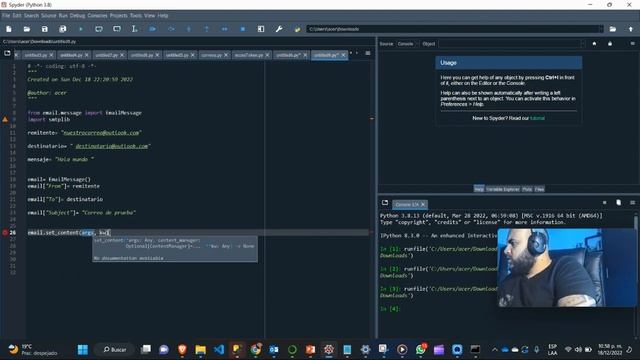Open the Help menu
The image size is (640, 360).
tap(163, 16)
